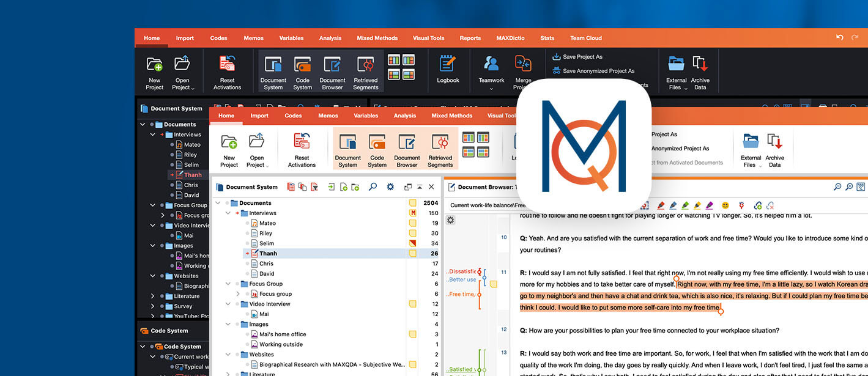This screenshot has height=376, width=868.
Task: Toggle Code System panel in light window ribbon
Action: point(377,150)
